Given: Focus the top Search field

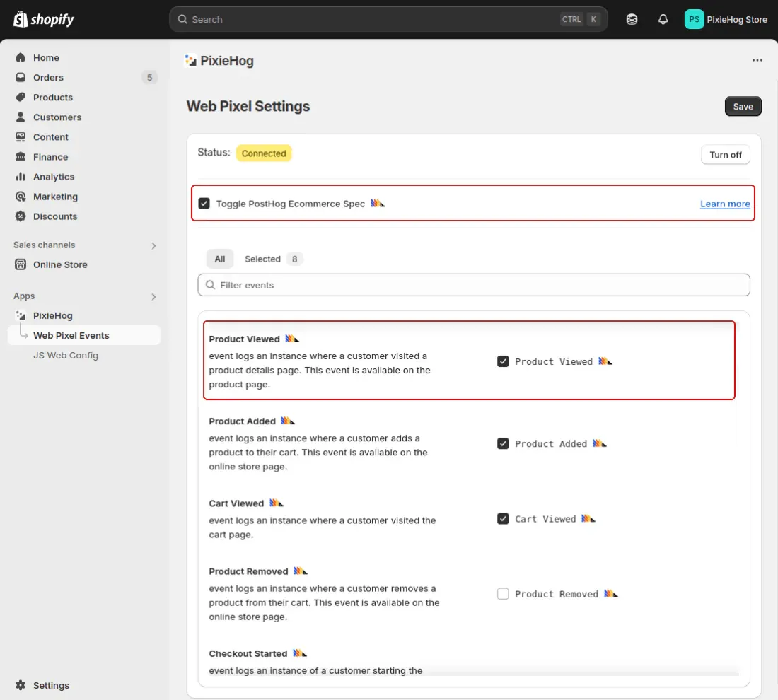Looking at the screenshot, I should click(x=388, y=19).
